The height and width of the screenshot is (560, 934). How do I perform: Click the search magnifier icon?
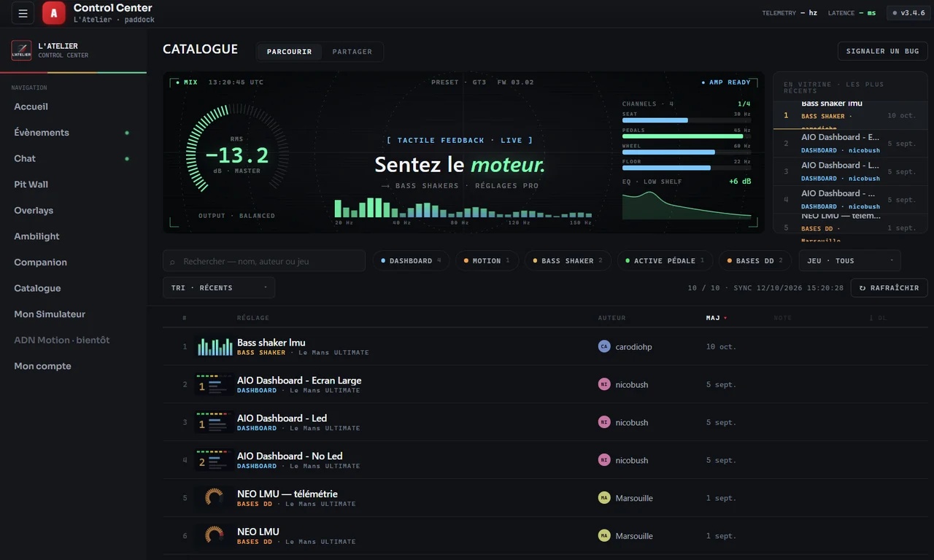[173, 262]
